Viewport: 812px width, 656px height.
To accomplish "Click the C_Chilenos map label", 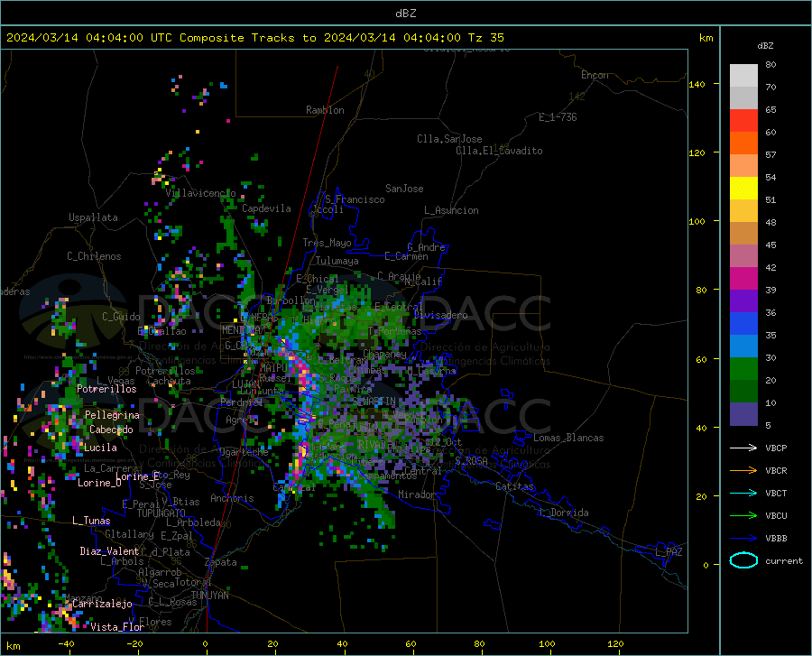I will pos(94,256).
